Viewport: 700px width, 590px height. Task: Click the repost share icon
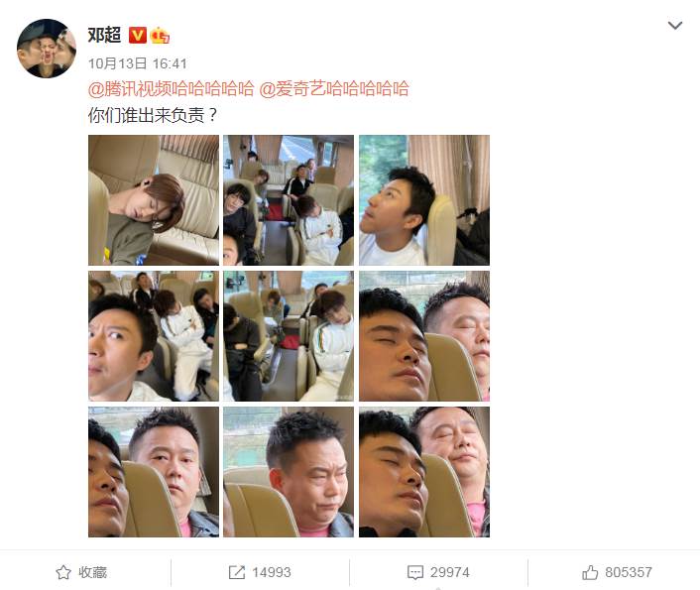coord(237,572)
